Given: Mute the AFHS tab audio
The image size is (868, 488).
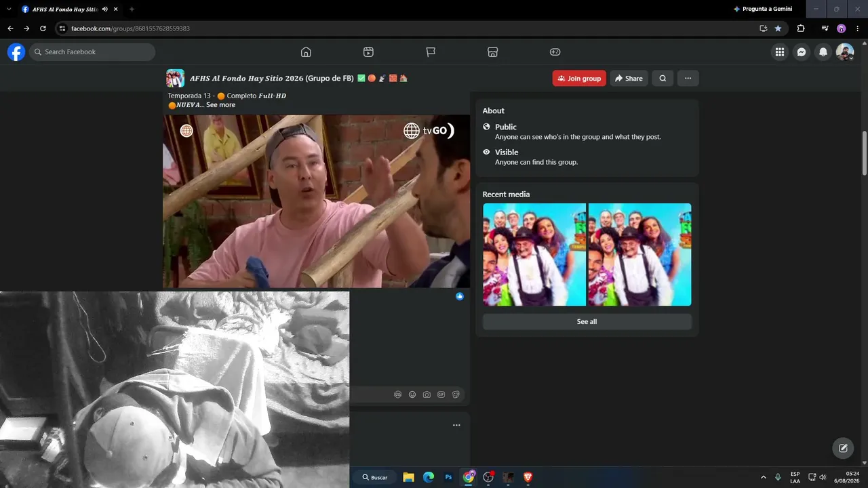Looking at the screenshot, I should click(105, 9).
